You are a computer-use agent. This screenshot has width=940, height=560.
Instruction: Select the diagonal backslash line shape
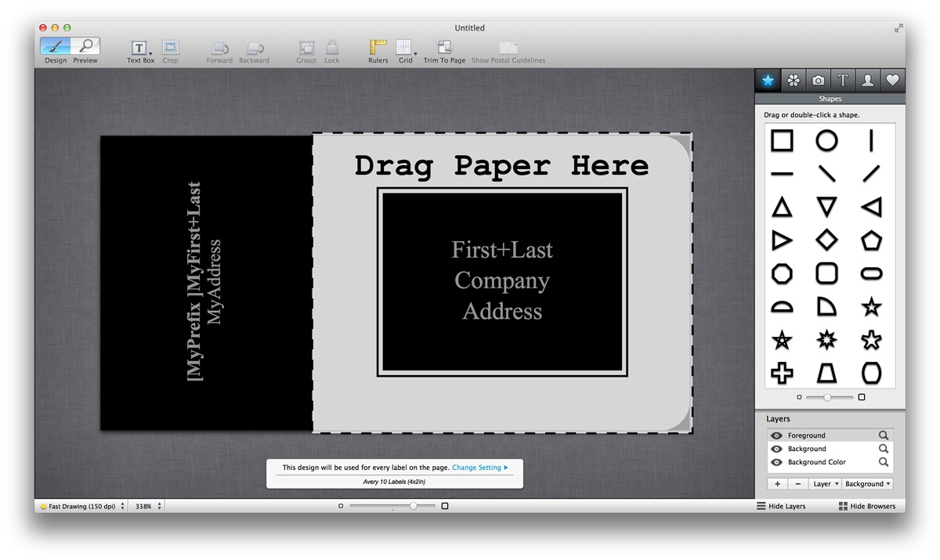(x=826, y=174)
